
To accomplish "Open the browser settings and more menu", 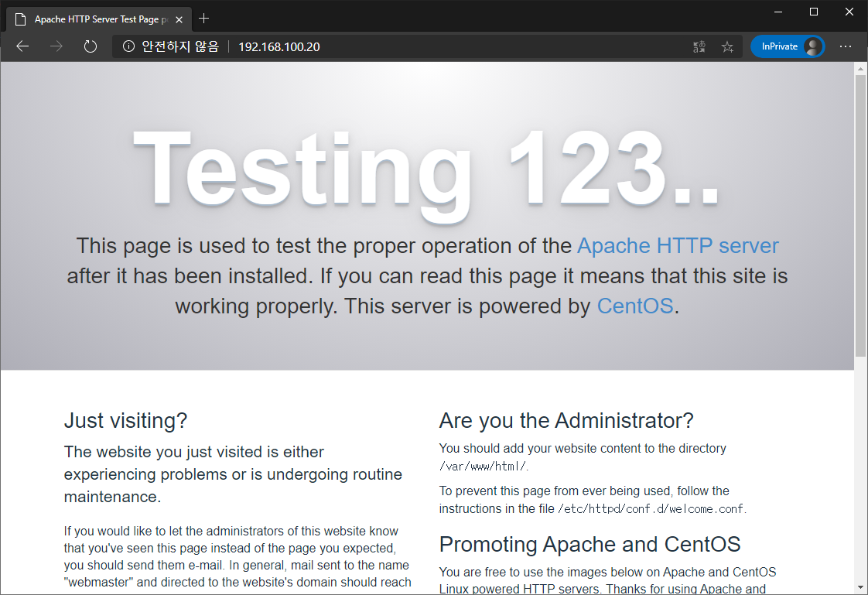I will (846, 46).
